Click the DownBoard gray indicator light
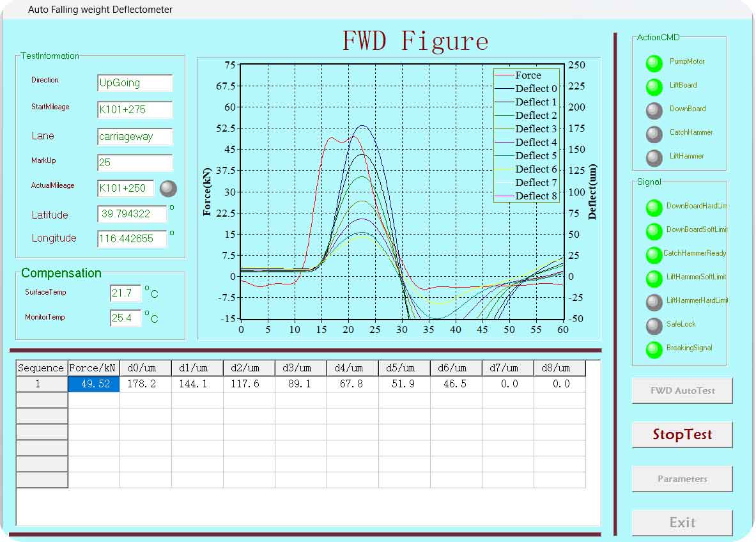756x542 pixels. (x=654, y=111)
